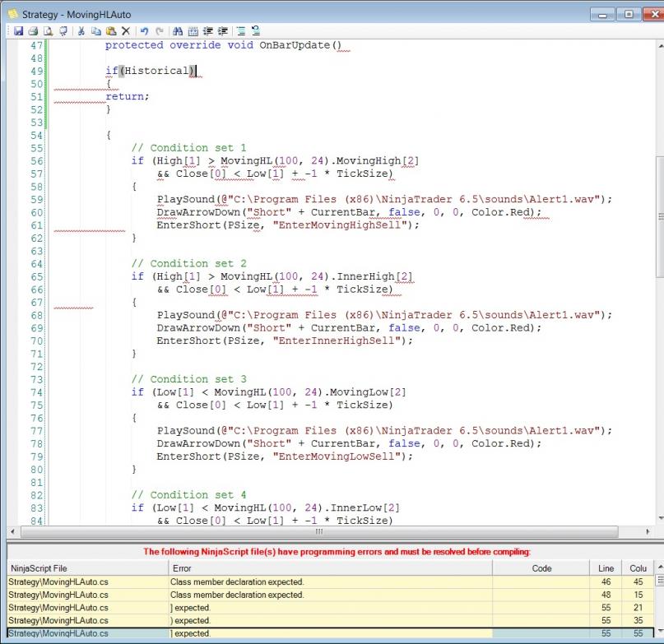Click the Line column header in error list
The height and width of the screenshot is (644, 664).
tap(605, 568)
